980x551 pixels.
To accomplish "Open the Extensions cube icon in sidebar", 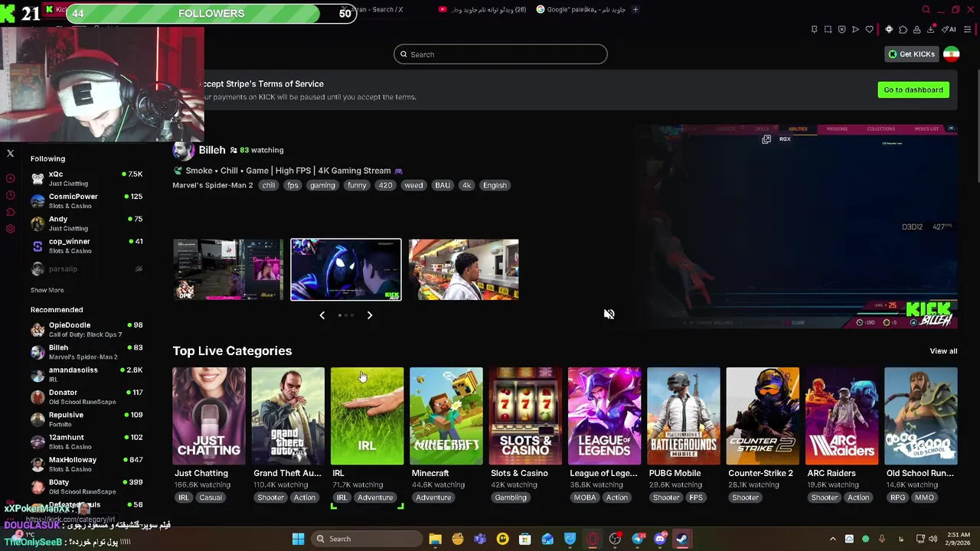I will [11, 212].
